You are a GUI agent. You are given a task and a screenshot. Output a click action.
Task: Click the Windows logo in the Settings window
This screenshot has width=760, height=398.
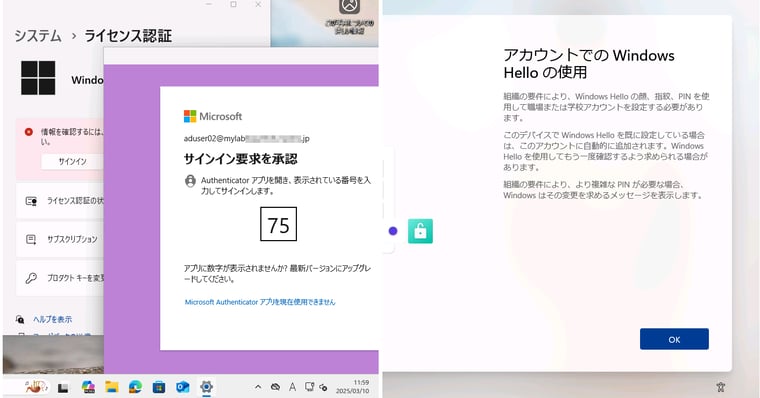click(38, 78)
